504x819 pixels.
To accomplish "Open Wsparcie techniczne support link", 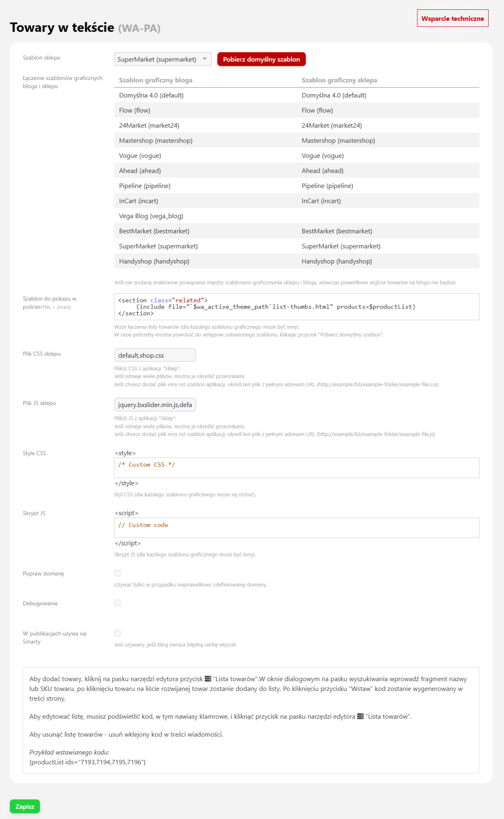I will [x=453, y=19].
